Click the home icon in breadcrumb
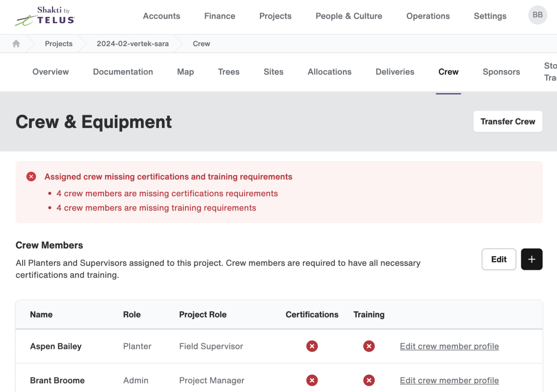 pyautogui.click(x=16, y=44)
